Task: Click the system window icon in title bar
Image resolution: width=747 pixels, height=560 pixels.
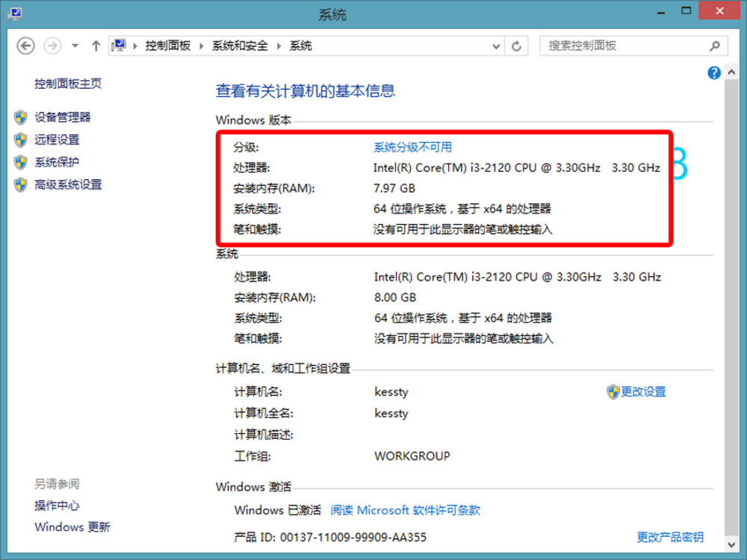Action: click(x=15, y=13)
